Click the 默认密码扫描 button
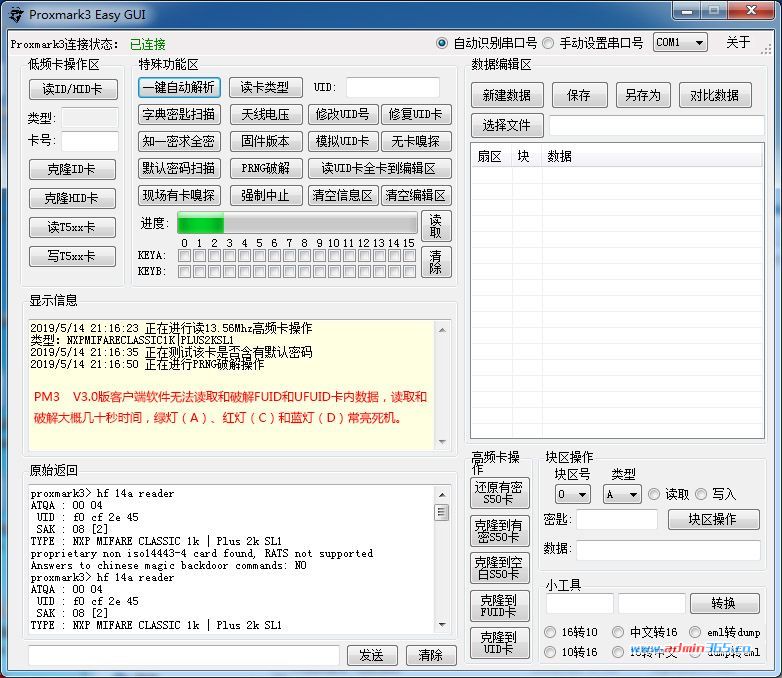Image resolution: width=782 pixels, height=678 pixels. (179, 168)
